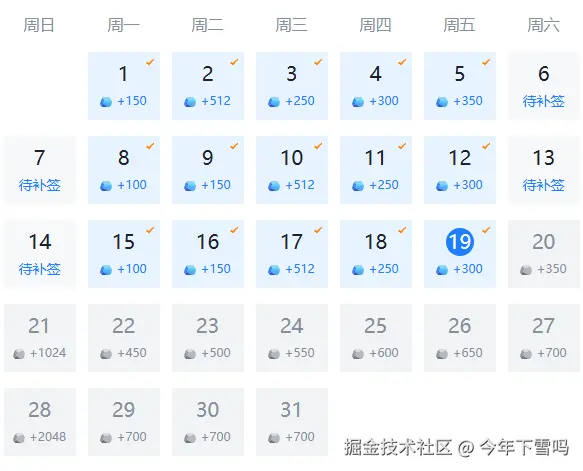Click the gray ore icon on day 24
This screenshot has height=471, width=583.
point(274,354)
